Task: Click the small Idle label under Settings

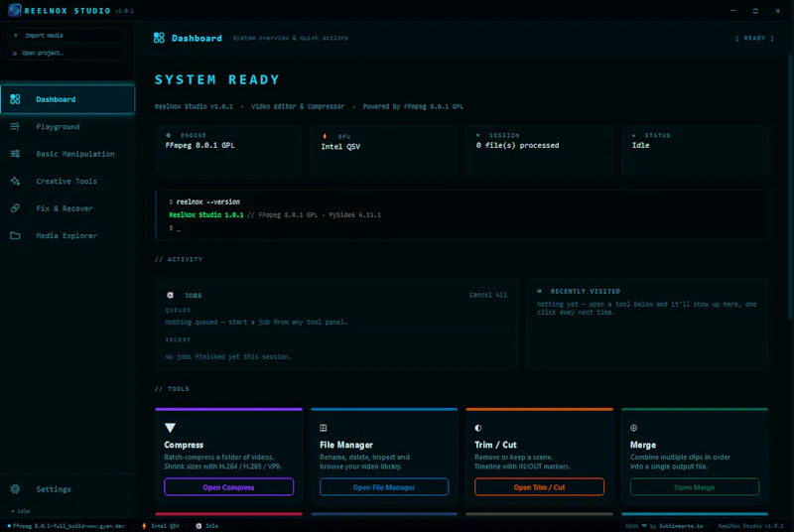Action: [23, 511]
